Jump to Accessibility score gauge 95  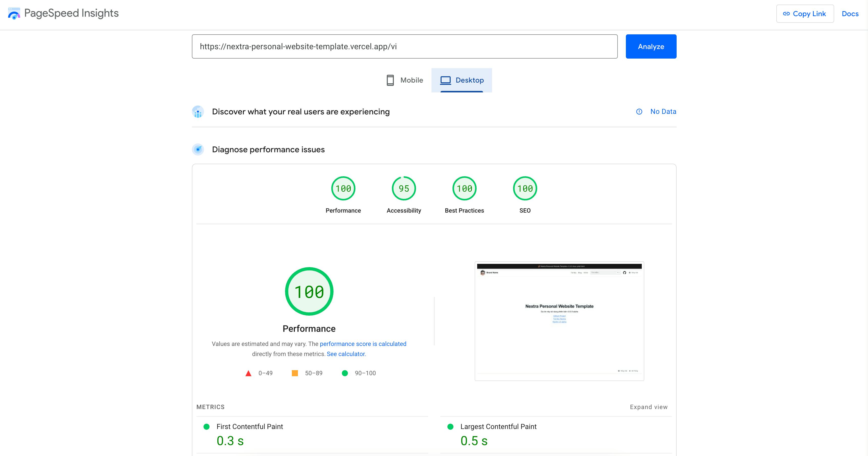click(404, 188)
